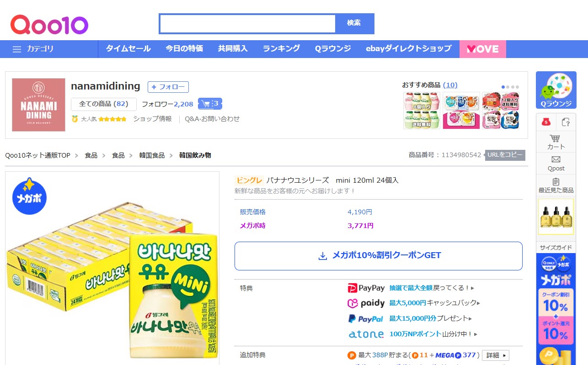Expand the 詳細 points details button
588x365 pixels.
[x=495, y=355]
